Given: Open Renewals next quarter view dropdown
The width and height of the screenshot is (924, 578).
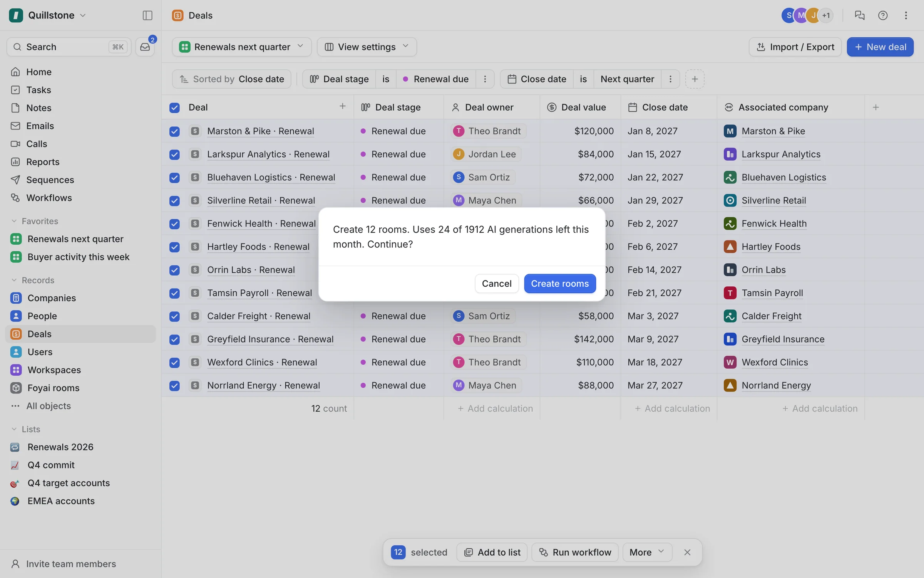Looking at the screenshot, I should tap(242, 47).
